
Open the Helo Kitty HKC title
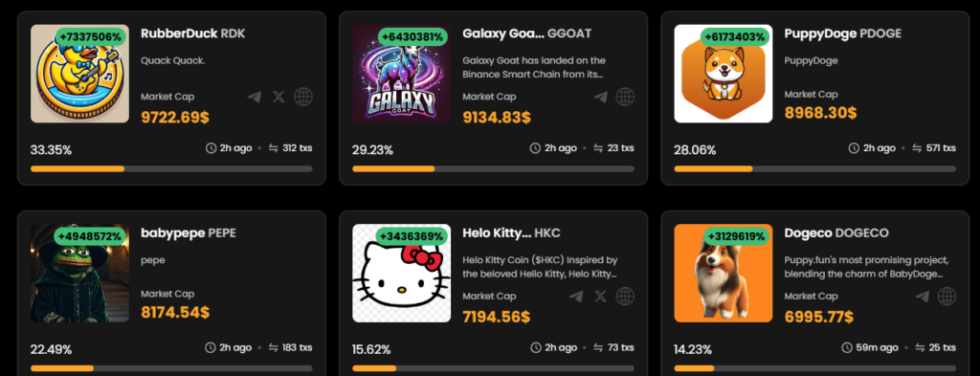pos(511,233)
